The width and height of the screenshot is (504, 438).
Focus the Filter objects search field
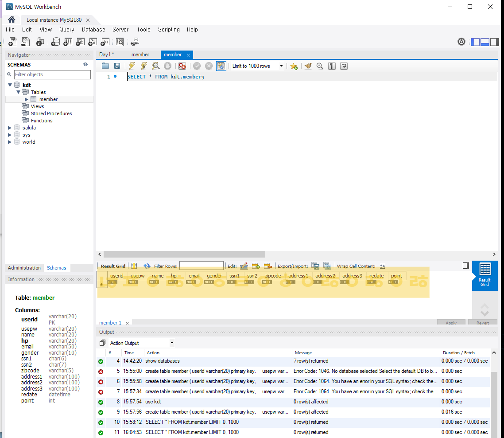pyautogui.click(x=52, y=74)
